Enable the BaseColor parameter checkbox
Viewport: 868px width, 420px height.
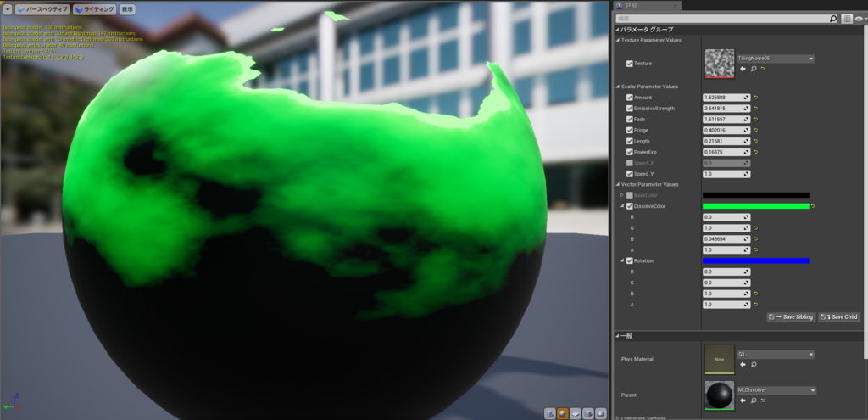coord(630,195)
